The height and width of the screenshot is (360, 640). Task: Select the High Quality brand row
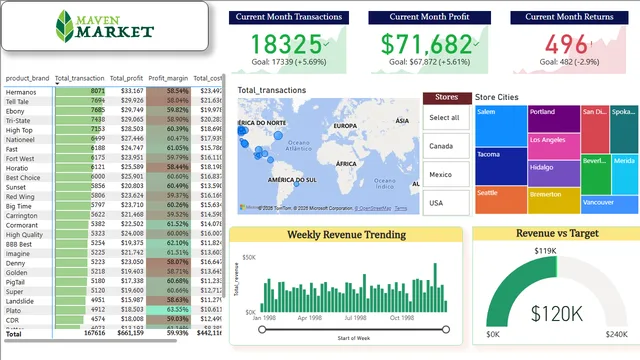pos(113,234)
